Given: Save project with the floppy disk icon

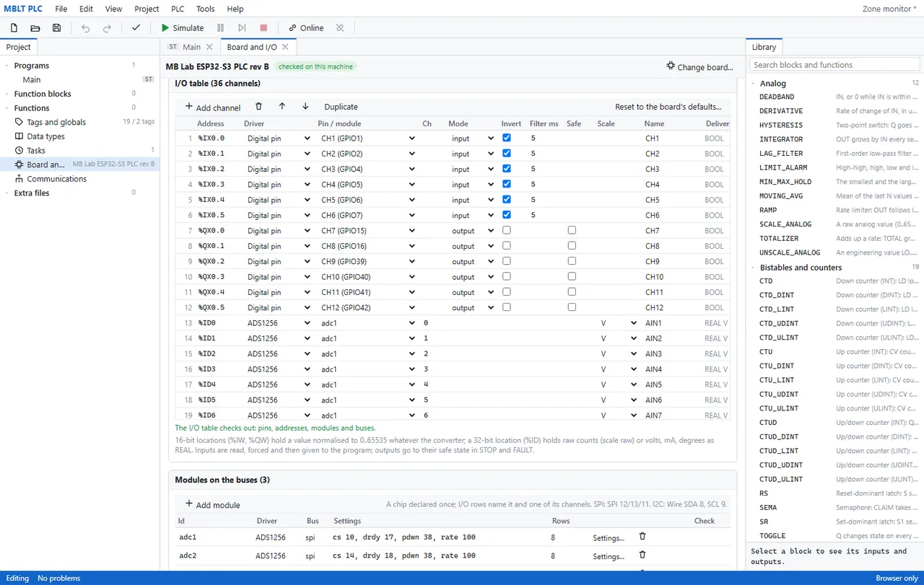Looking at the screenshot, I should [x=56, y=28].
